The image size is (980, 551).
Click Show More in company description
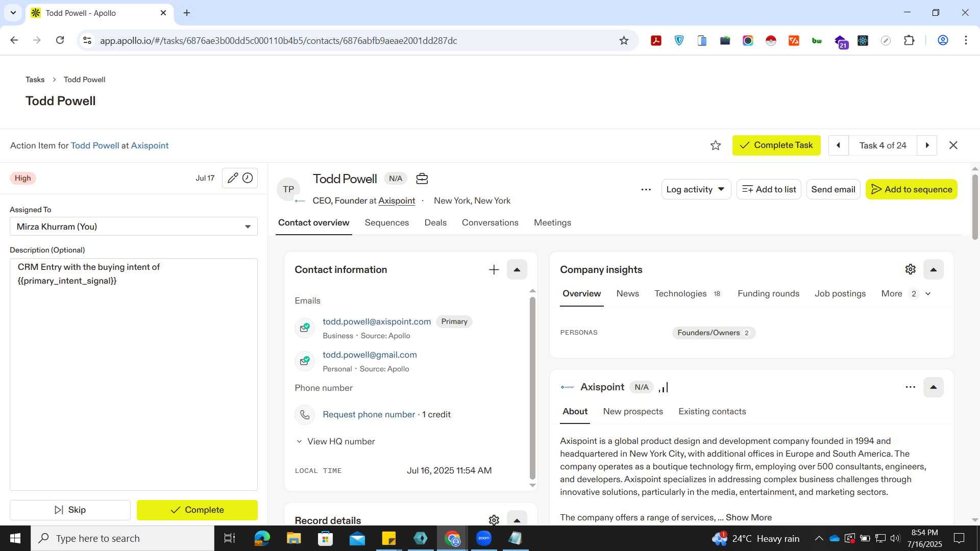coord(748,517)
